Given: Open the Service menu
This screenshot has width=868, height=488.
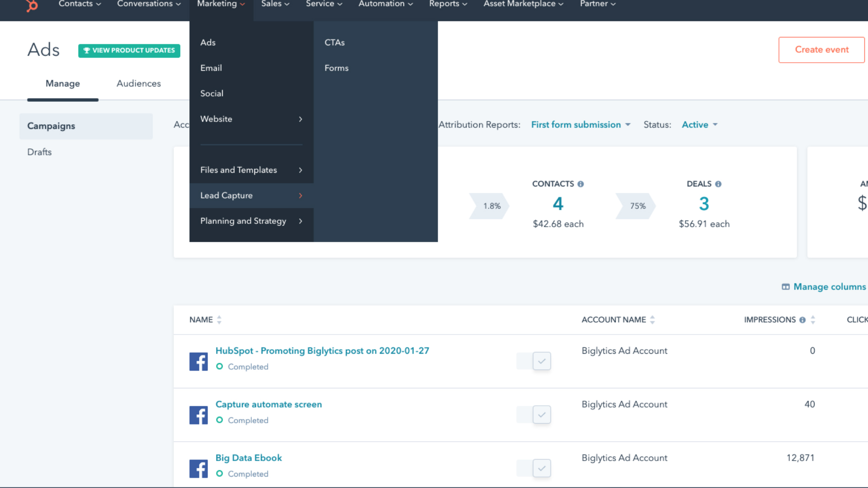Looking at the screenshot, I should pos(324,4).
